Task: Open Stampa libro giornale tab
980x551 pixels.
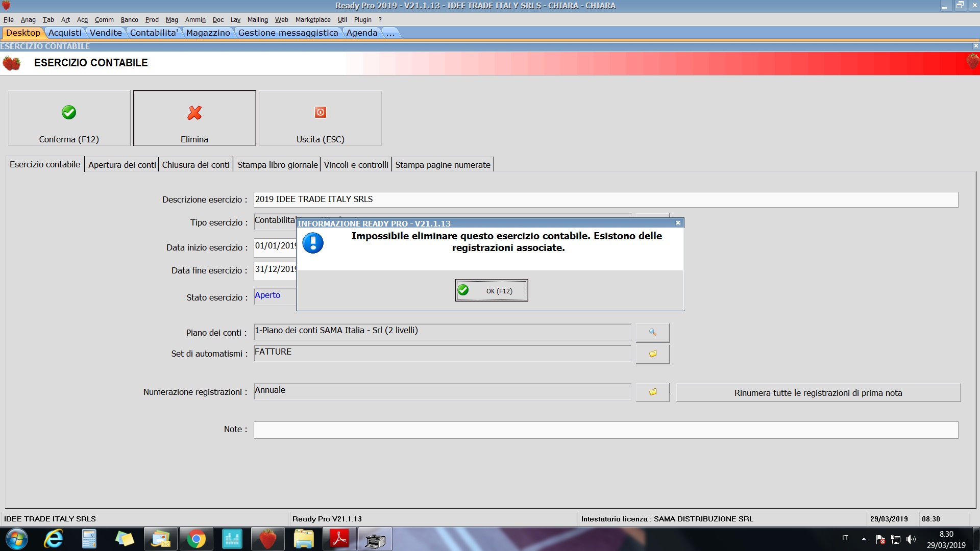Action: [x=278, y=165]
